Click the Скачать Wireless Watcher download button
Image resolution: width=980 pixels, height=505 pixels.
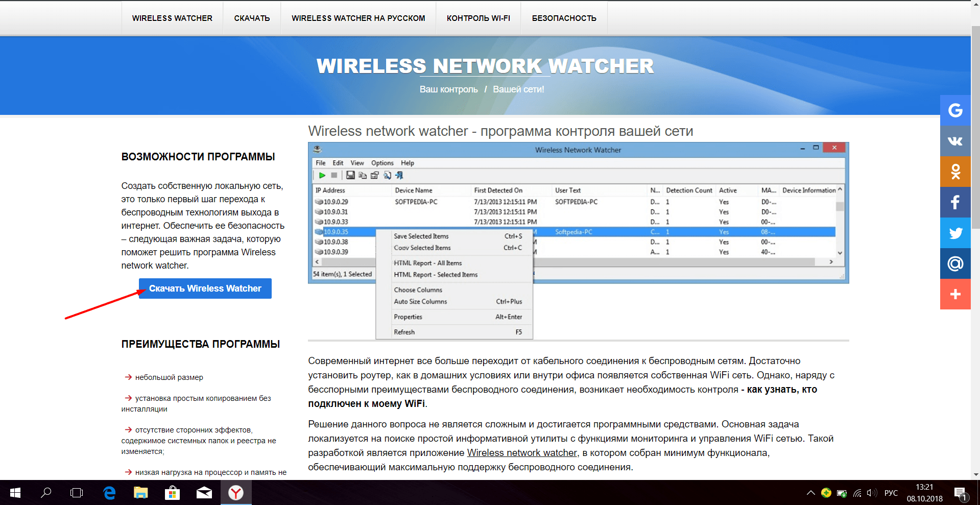(x=205, y=288)
